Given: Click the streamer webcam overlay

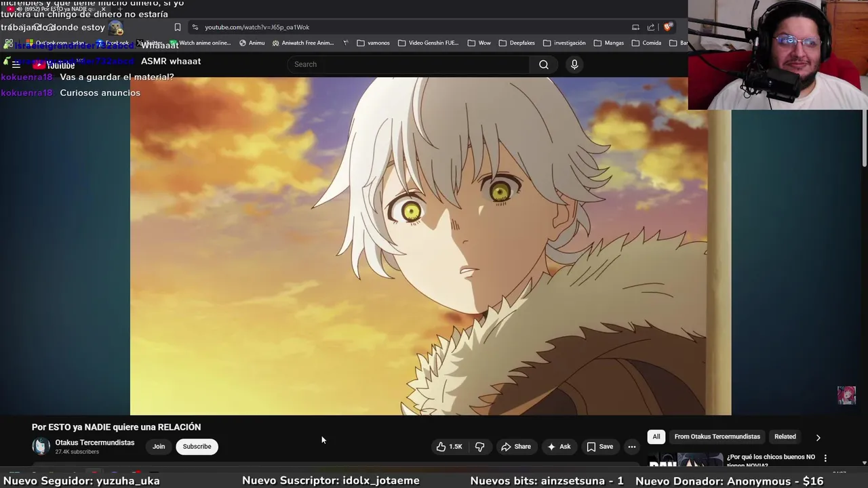Looking at the screenshot, I should [778, 54].
